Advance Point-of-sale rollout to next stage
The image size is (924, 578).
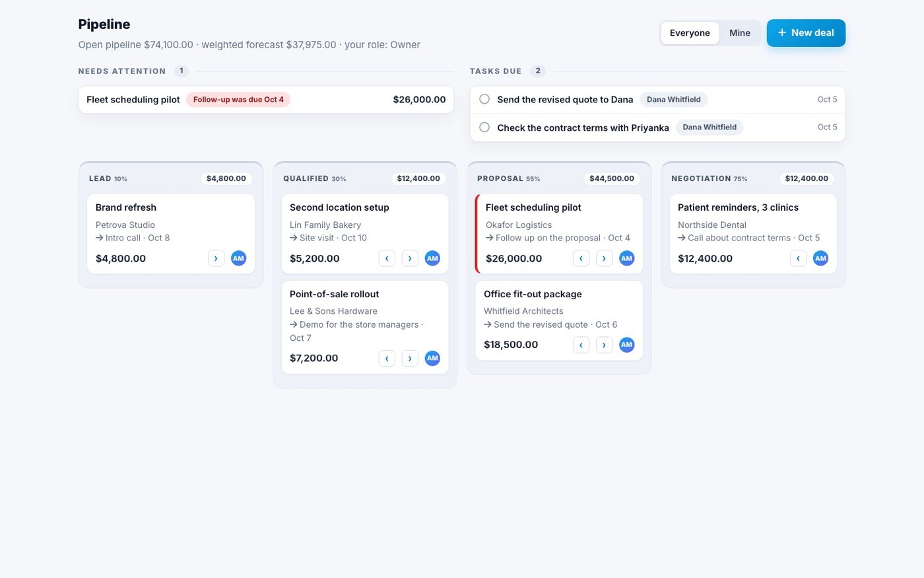(410, 358)
